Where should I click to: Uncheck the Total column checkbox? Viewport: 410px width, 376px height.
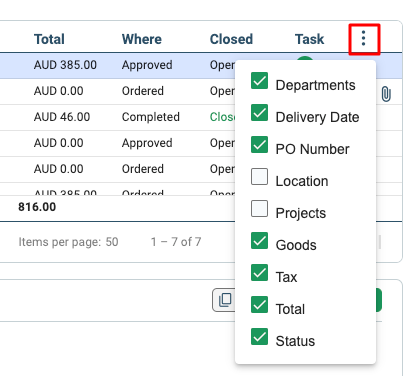tap(259, 304)
